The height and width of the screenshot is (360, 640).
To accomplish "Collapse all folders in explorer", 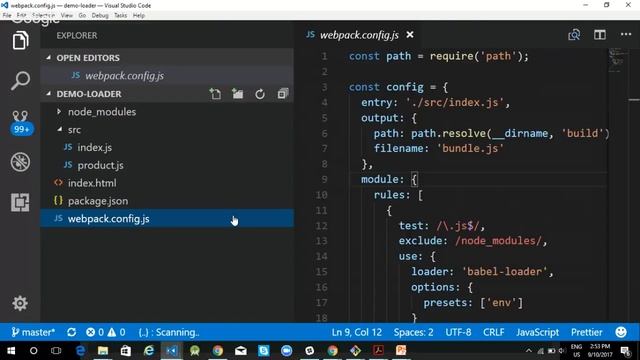I will (x=283, y=94).
